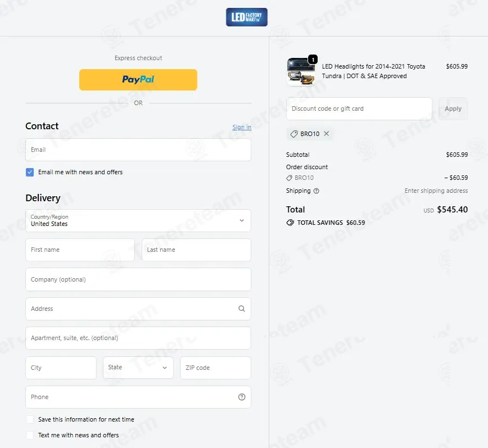
Task: Open the Sign in link
Action: point(242,127)
